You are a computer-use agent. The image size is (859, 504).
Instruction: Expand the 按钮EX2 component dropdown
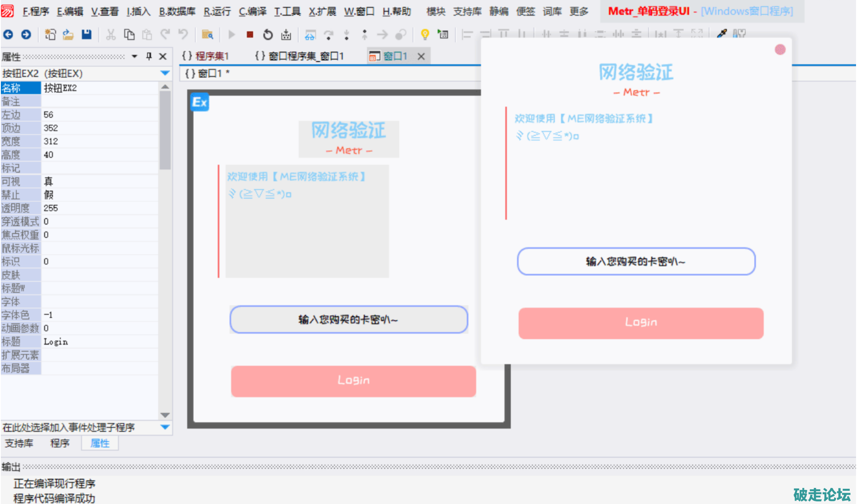(165, 73)
